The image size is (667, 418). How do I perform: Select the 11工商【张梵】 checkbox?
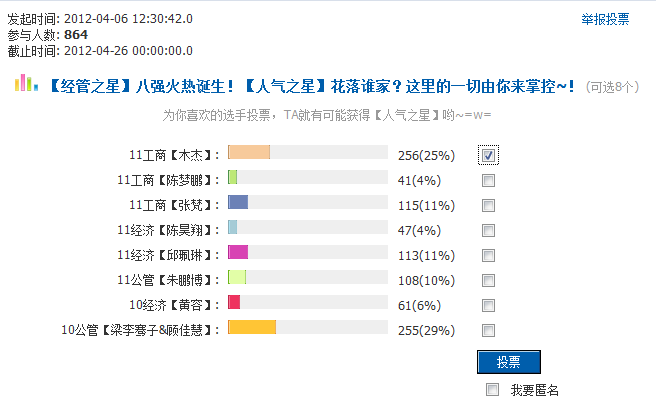pos(488,205)
